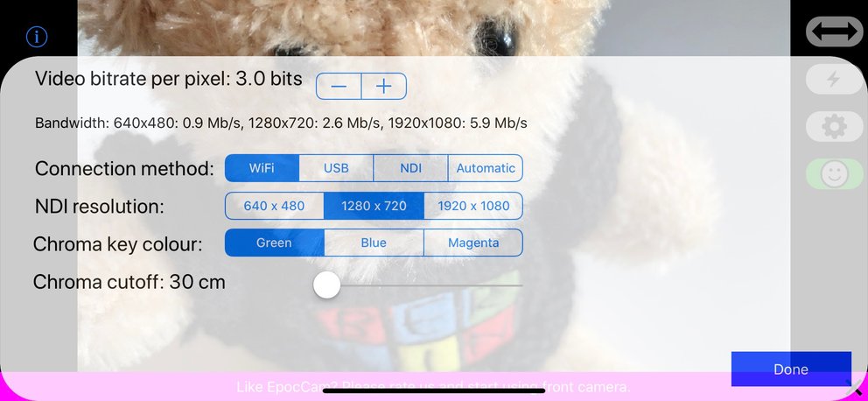
Task: Choose Automatic connection method
Action: (x=486, y=168)
